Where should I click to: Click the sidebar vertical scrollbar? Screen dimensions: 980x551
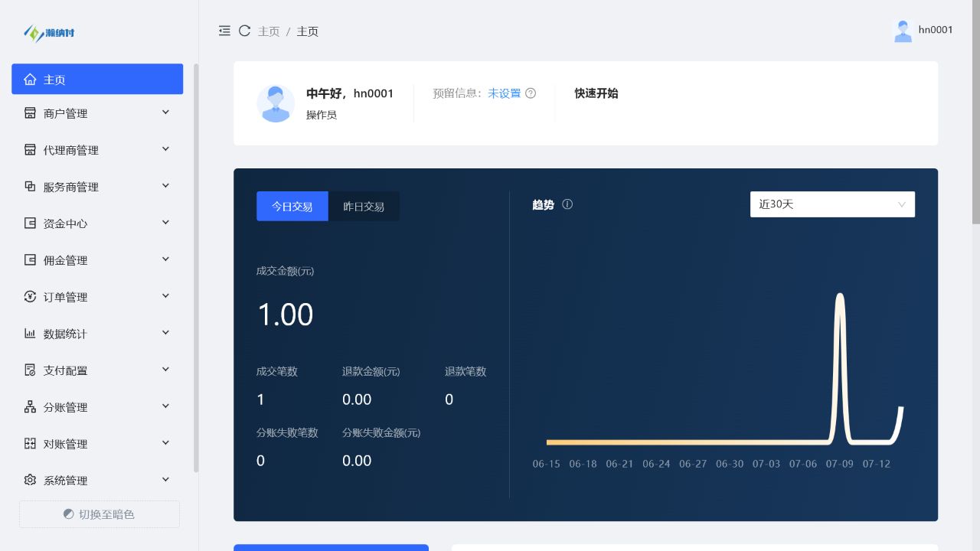coord(196,268)
